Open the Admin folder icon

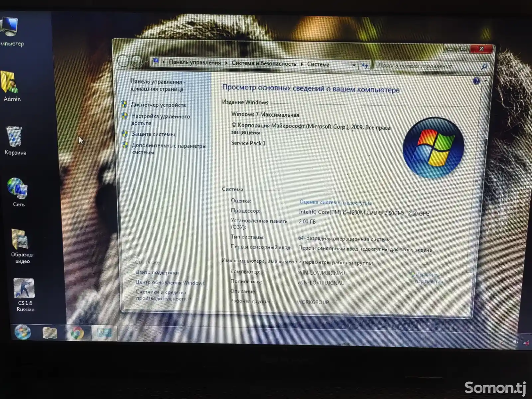tap(12, 86)
